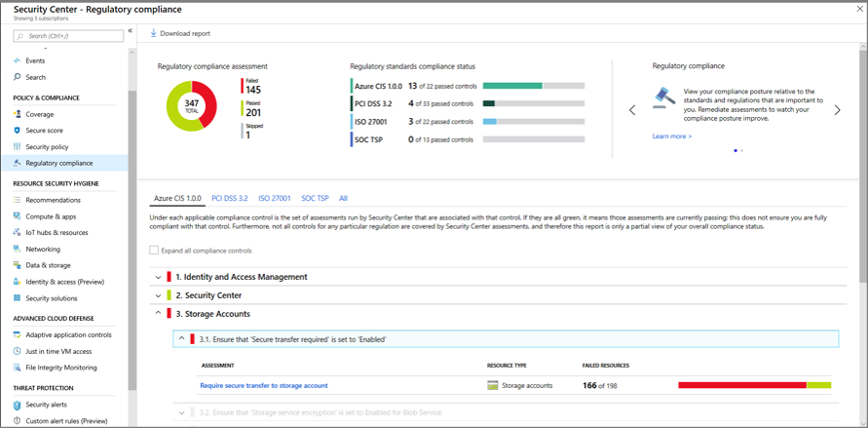This screenshot has height=428, width=868.
Task: Switch to PCI DSS 3.2 tab
Action: coord(230,198)
